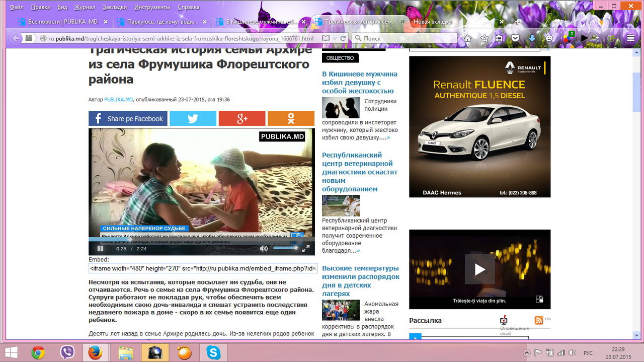Show bookmarks list icon in toolbar
Screen dimensions: 644x362
click(x=499, y=38)
